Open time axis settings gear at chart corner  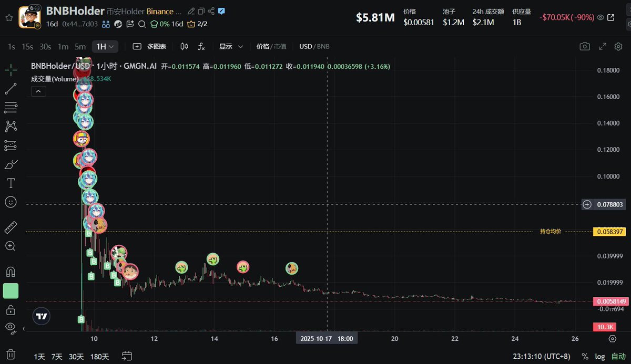[x=612, y=339]
